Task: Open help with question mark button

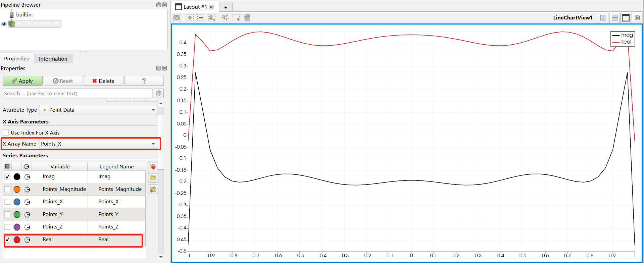Action: click(x=144, y=81)
